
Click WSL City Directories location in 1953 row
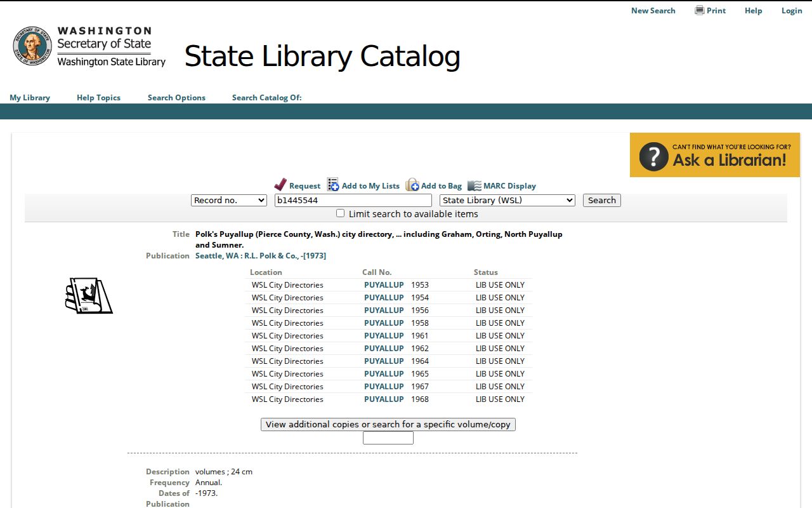click(x=287, y=285)
